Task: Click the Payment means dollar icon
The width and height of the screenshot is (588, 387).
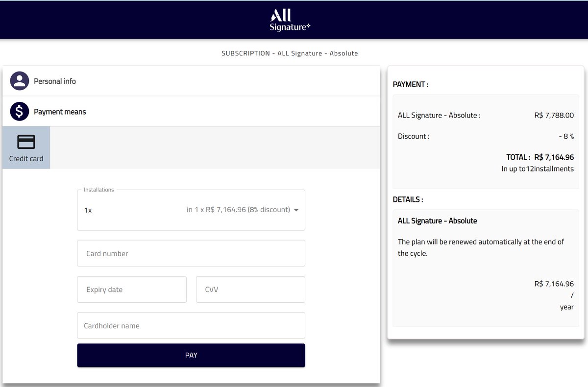Action: (20, 112)
